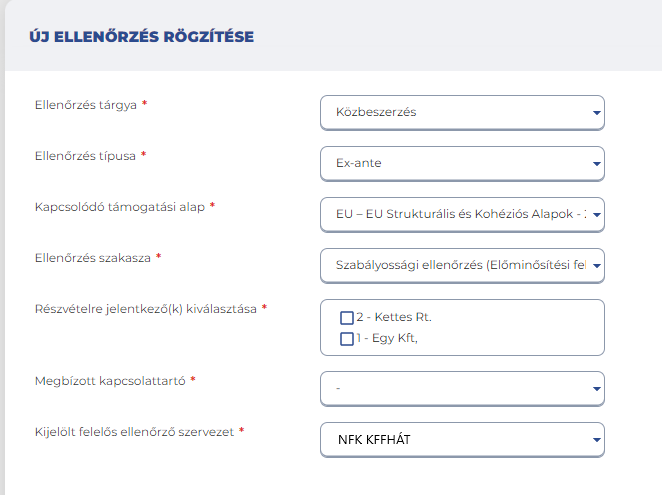Click the Ellenőrzés tárgya field label
Image resolution: width=662 pixels, height=495 pixels.
click(x=86, y=105)
